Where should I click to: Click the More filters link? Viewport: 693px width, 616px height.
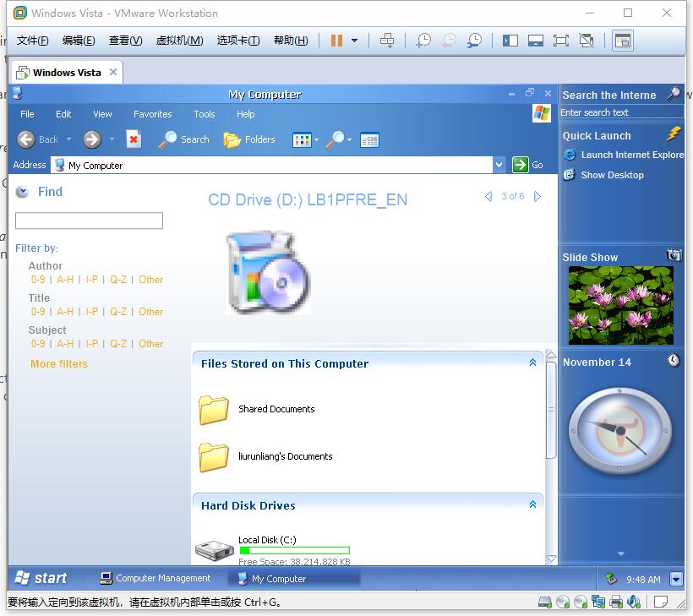(59, 363)
